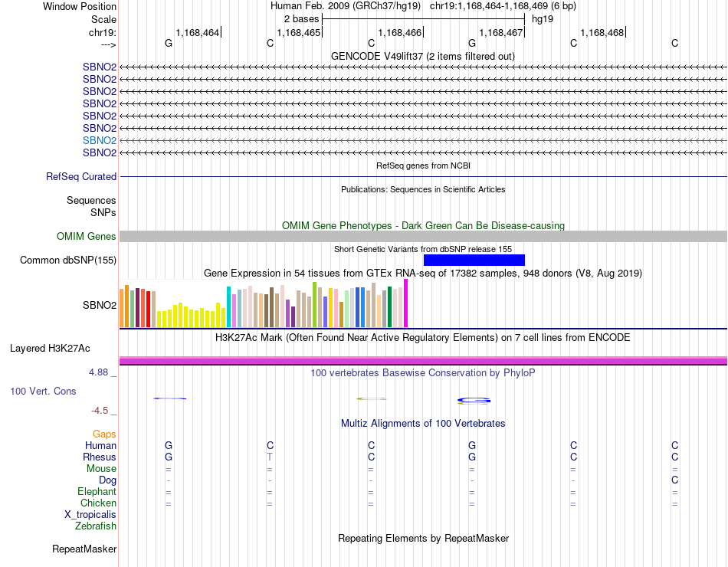
Task: Click the chr19: ruler label
Action: [x=102, y=32]
